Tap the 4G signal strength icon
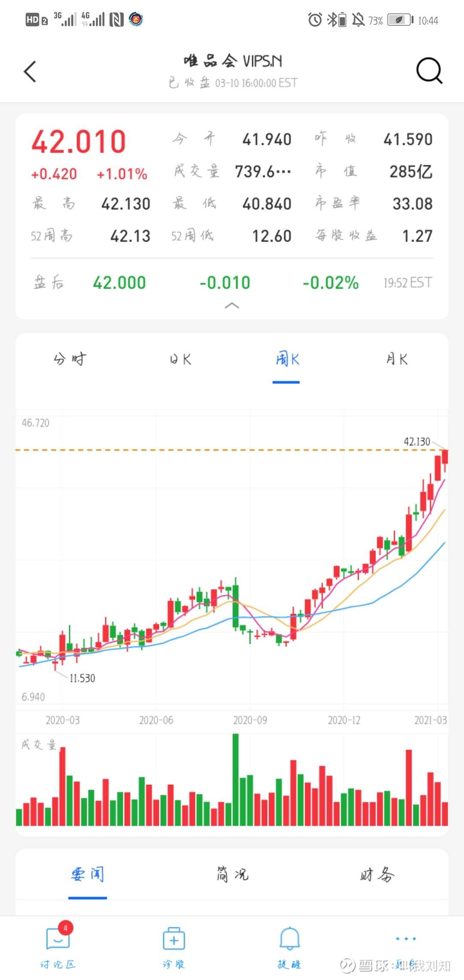 pyautogui.click(x=93, y=19)
